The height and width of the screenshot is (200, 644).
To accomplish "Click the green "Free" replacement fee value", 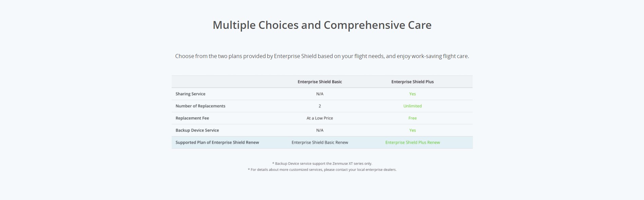I will click(412, 118).
